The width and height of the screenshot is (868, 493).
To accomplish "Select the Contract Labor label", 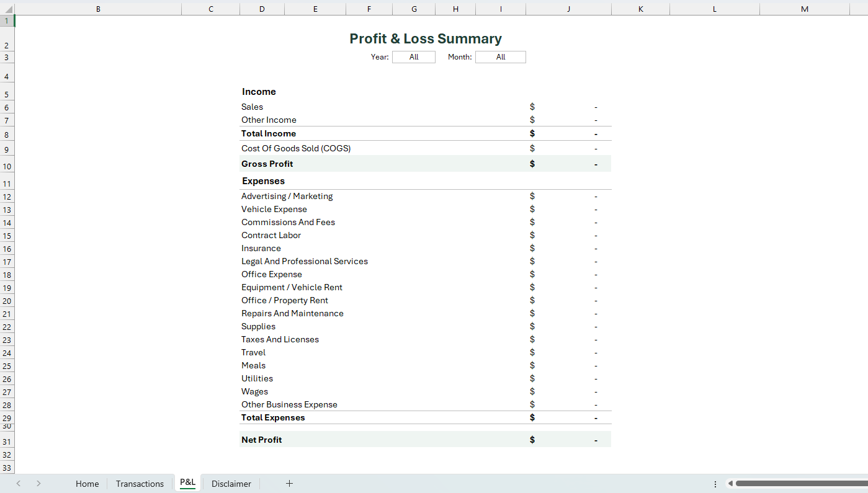I will pyautogui.click(x=271, y=235).
